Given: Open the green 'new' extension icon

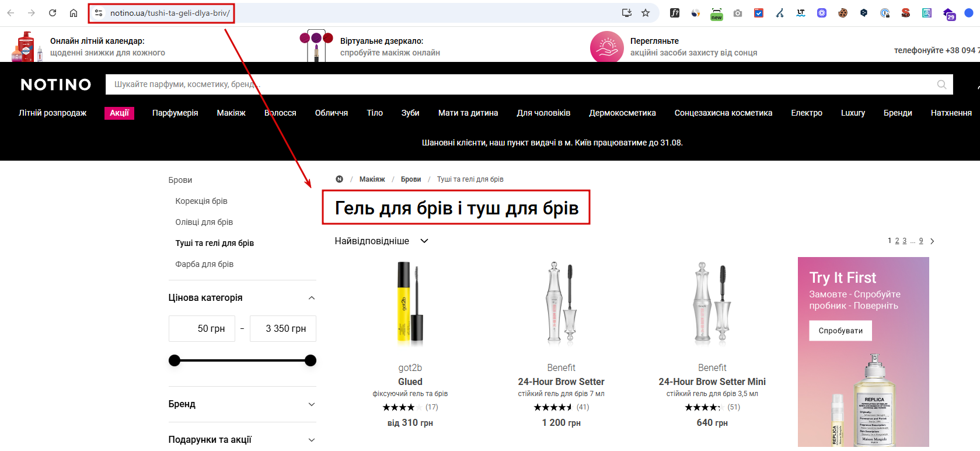Looking at the screenshot, I should click(717, 14).
